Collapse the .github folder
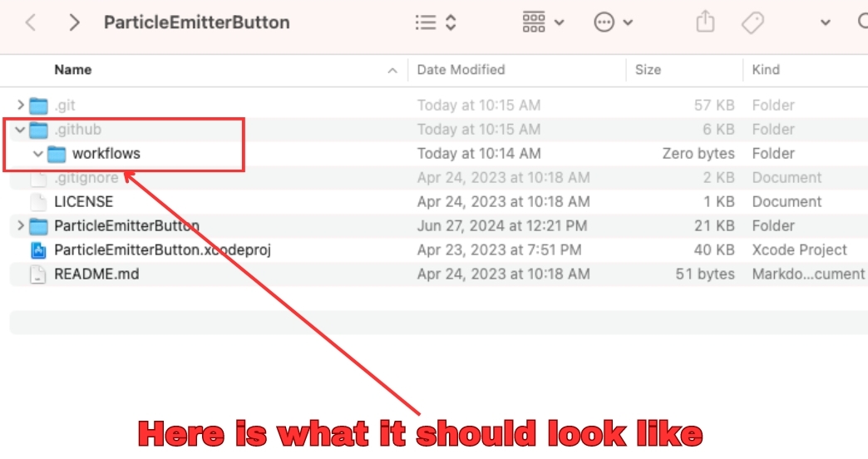Screen dimensions: 868x459 click(21, 130)
